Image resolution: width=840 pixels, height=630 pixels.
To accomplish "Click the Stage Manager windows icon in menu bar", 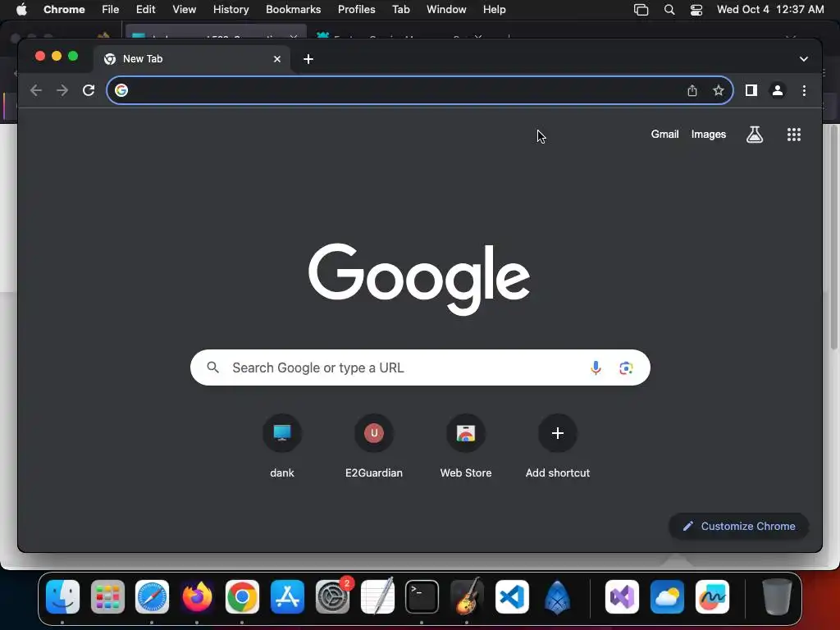I will point(641,10).
